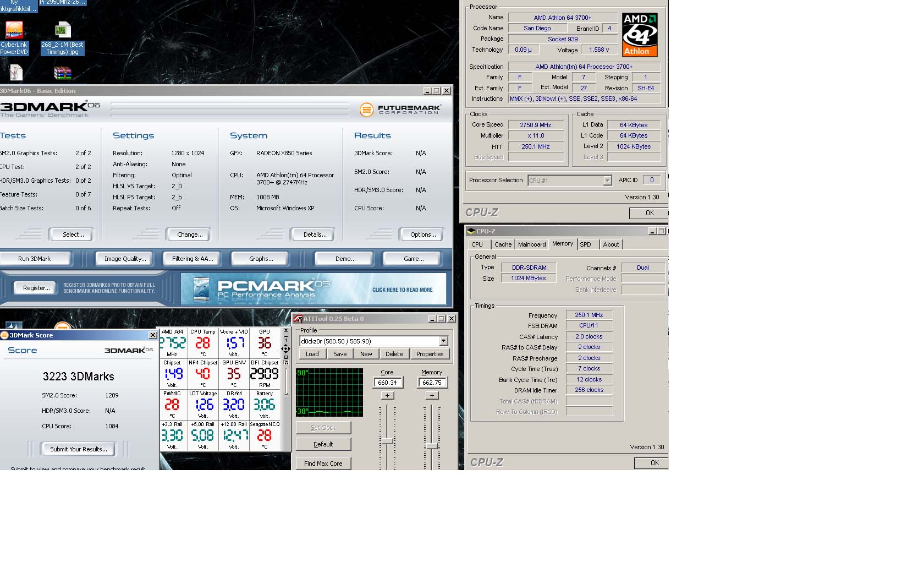Click the hardware monitor's small square icon
924x578 pixels.
pyautogui.click(x=285, y=356)
